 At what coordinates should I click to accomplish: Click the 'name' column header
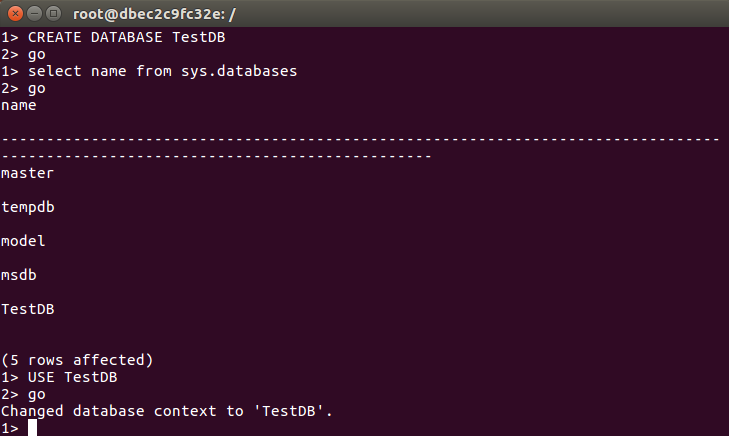tap(19, 106)
